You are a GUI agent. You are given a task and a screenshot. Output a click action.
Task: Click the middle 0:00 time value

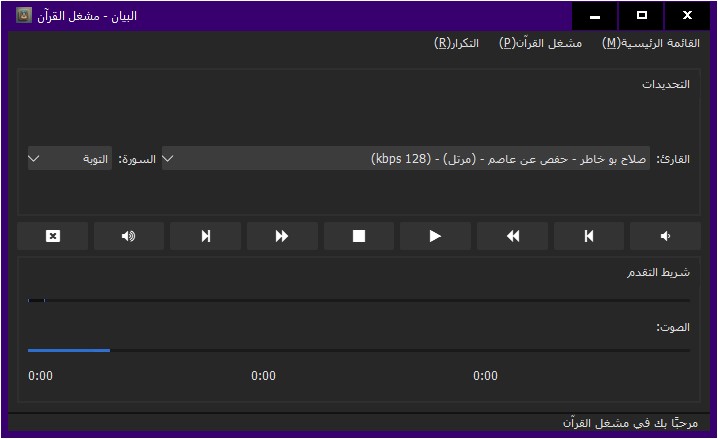click(x=263, y=376)
